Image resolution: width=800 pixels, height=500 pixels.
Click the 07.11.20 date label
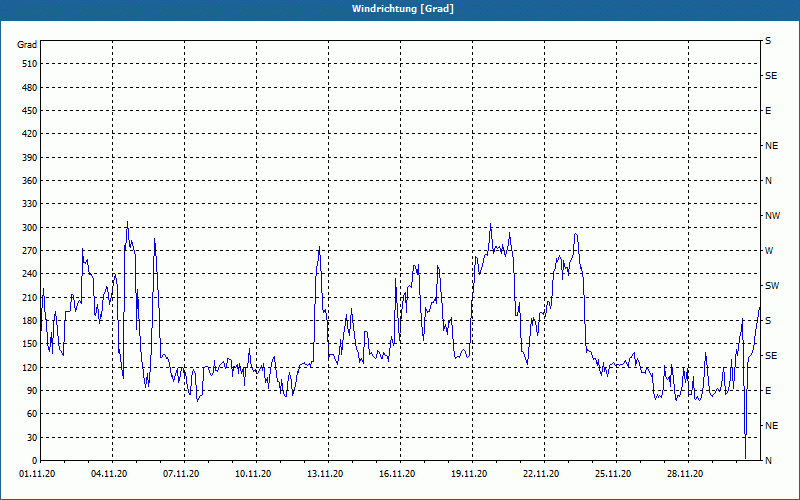click(x=181, y=474)
